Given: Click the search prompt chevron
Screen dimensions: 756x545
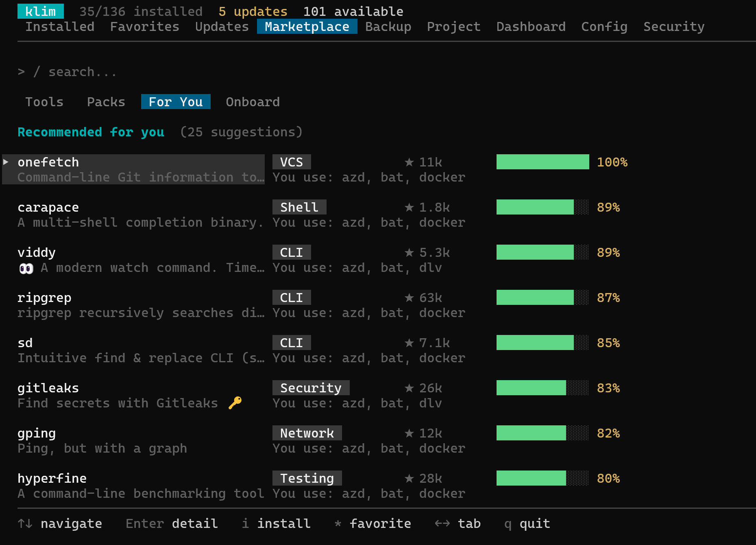Looking at the screenshot, I should (x=21, y=72).
